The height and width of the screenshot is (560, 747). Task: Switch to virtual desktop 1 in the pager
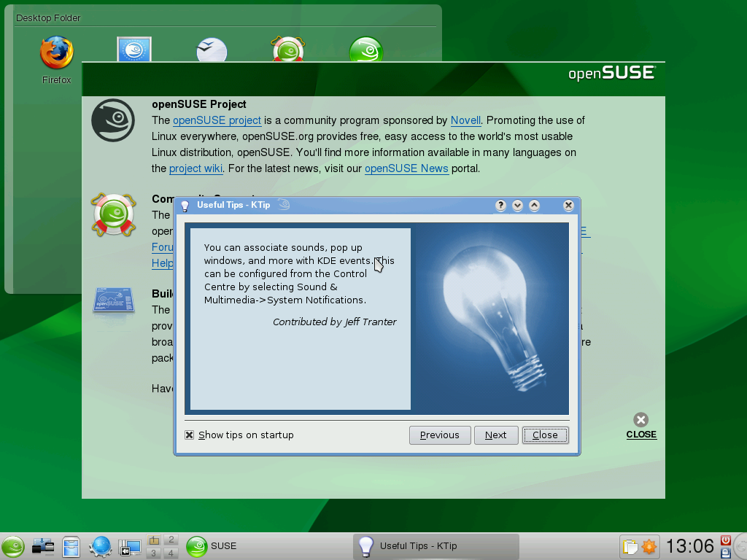153,540
